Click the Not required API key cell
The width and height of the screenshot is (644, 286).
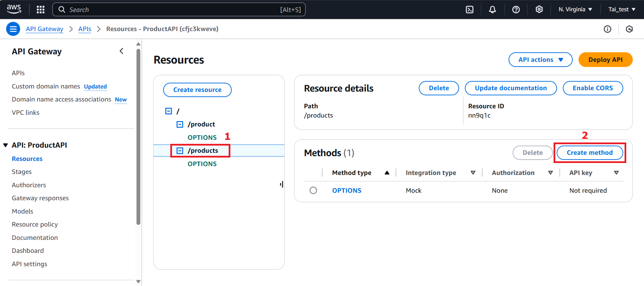(x=588, y=191)
